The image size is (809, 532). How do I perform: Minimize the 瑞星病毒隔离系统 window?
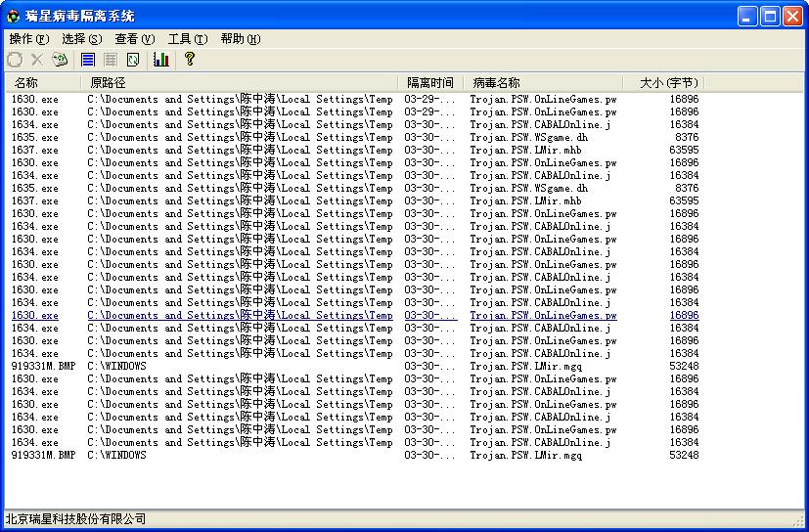click(x=746, y=17)
